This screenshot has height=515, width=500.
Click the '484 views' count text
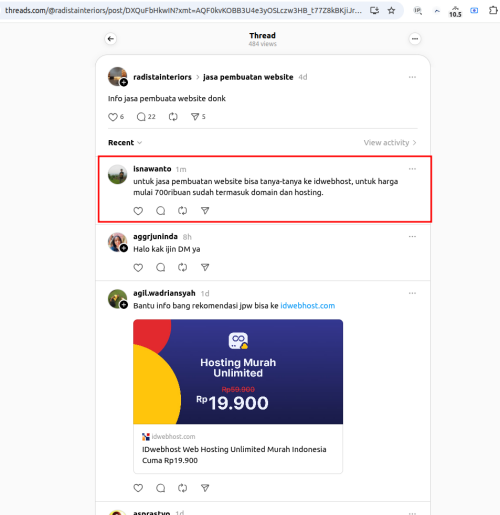263,44
